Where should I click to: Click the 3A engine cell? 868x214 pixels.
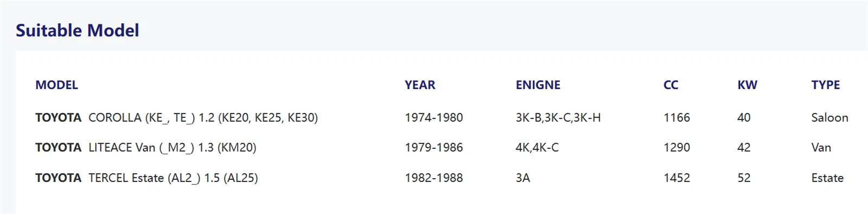click(x=523, y=178)
